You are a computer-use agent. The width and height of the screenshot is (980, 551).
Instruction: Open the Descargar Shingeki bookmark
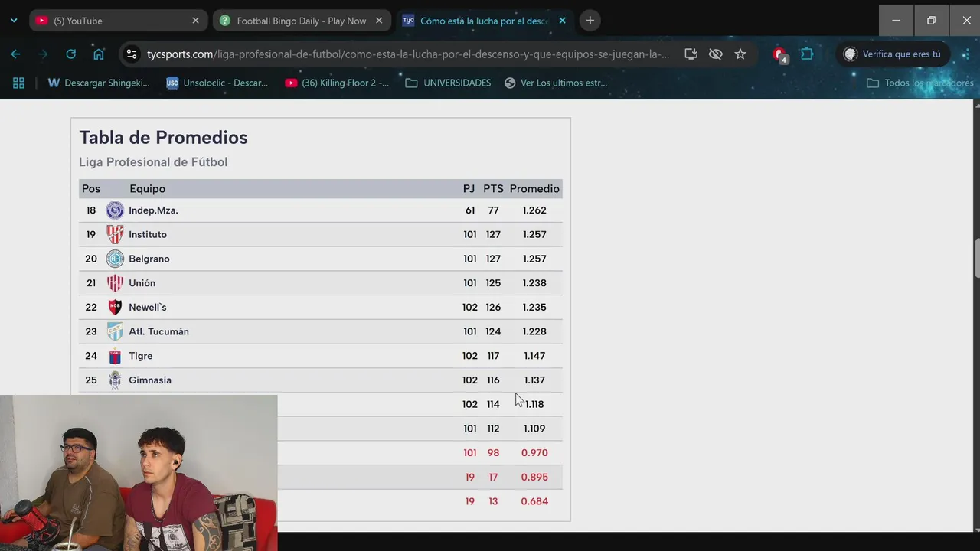point(99,83)
